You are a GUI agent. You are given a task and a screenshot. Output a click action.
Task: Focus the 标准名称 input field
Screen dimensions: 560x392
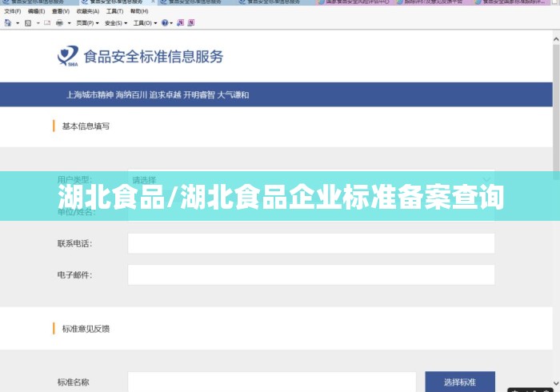272,382
